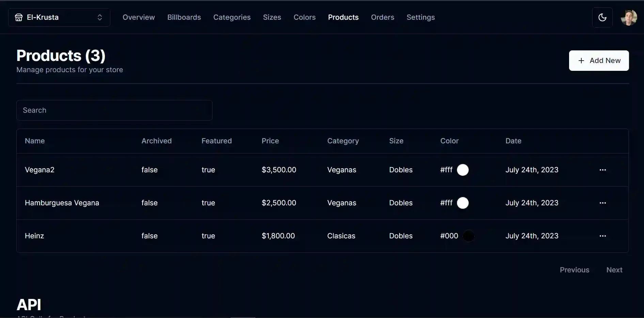This screenshot has width=644, height=318.
Task: Click the Size column header
Action: pyautogui.click(x=396, y=141)
